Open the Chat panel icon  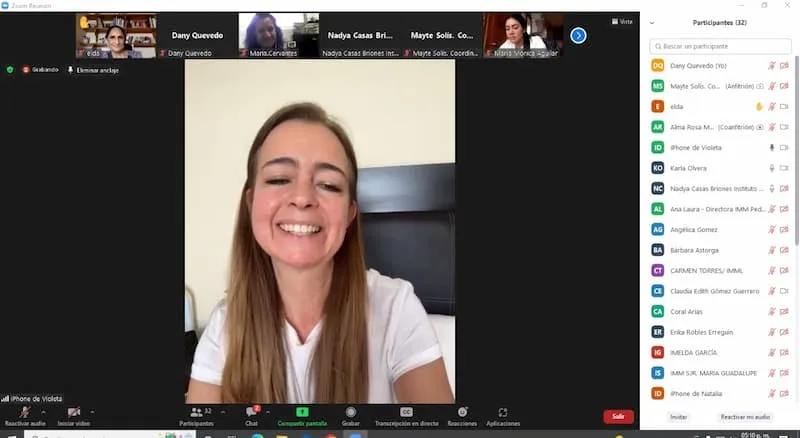coord(252,411)
